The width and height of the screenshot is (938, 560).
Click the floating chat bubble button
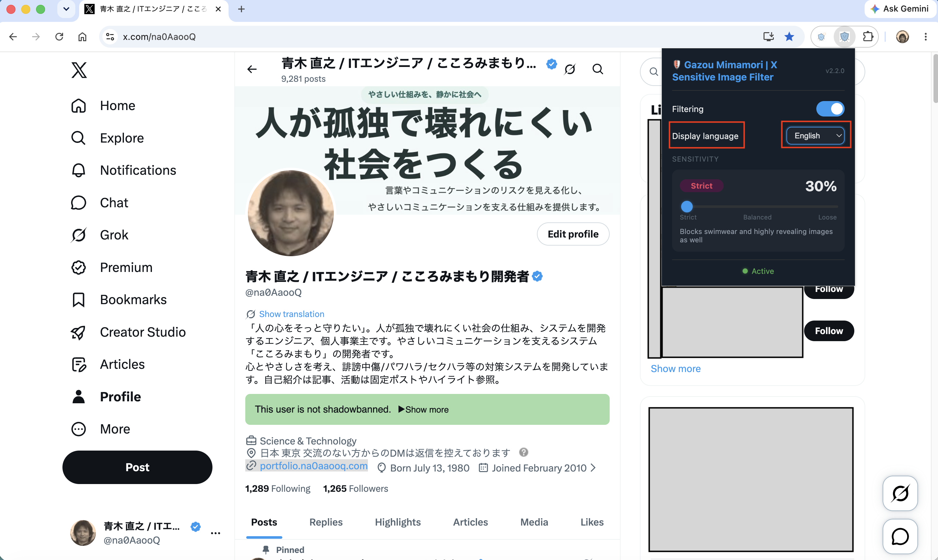[900, 536]
